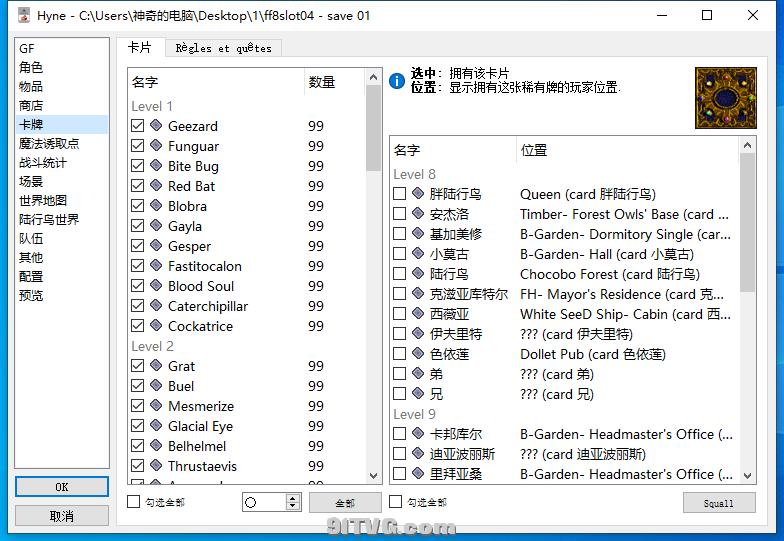Viewport: 784px width, 541px height.
Task: Click the diamond icon beside Cockatrice
Action: pos(156,326)
